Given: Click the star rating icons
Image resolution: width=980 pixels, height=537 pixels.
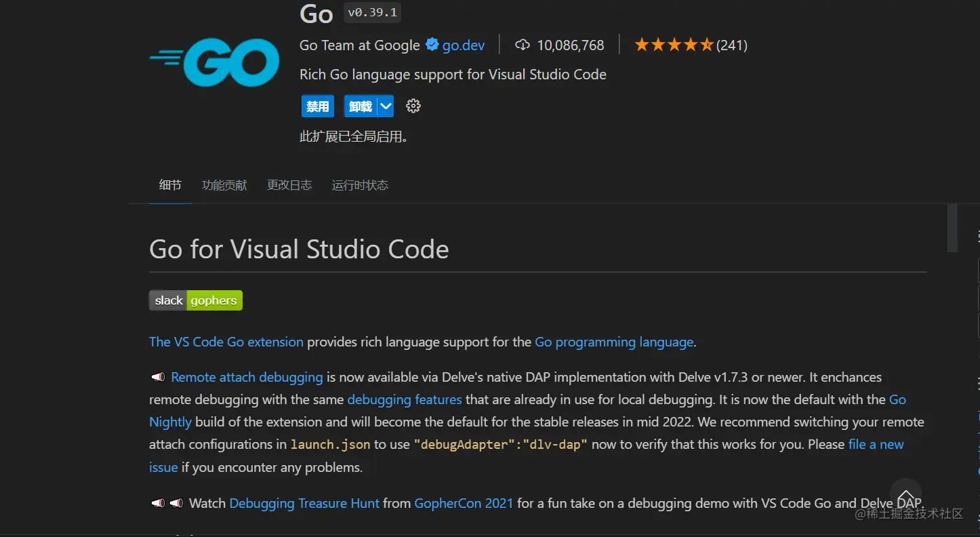Looking at the screenshot, I should (674, 45).
